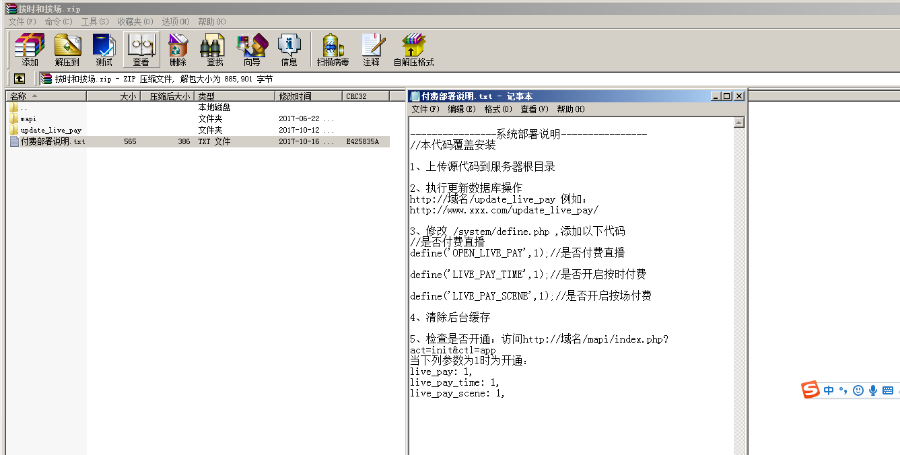
Task: Click the 删除 (Delete) toolbar icon
Action: (x=178, y=49)
